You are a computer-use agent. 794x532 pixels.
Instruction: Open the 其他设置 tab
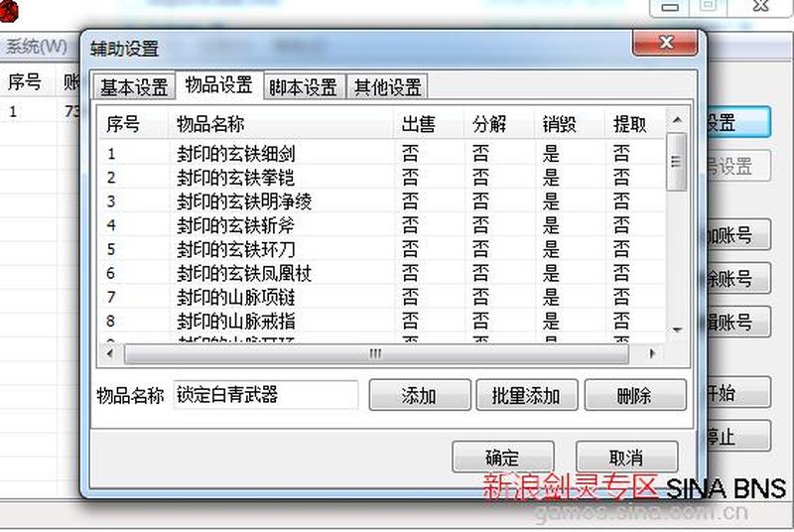(387, 86)
